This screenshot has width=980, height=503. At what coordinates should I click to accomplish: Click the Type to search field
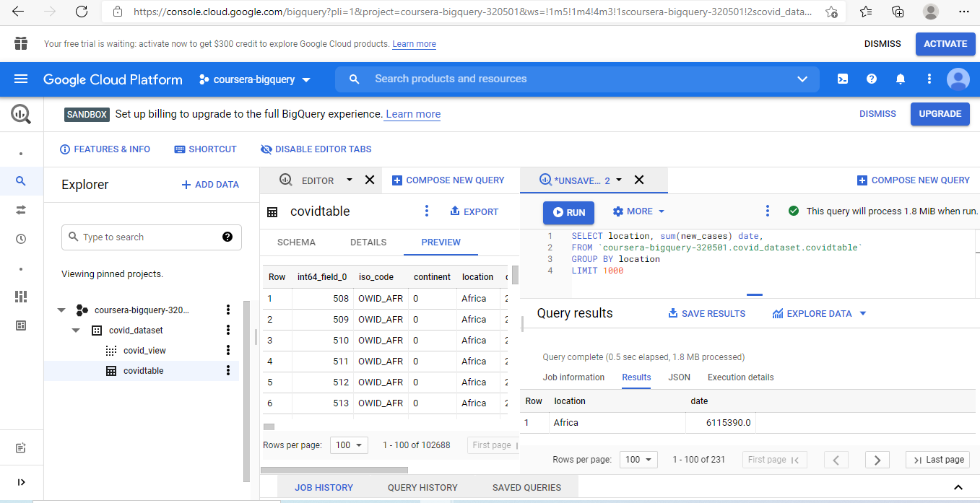pyautogui.click(x=152, y=237)
